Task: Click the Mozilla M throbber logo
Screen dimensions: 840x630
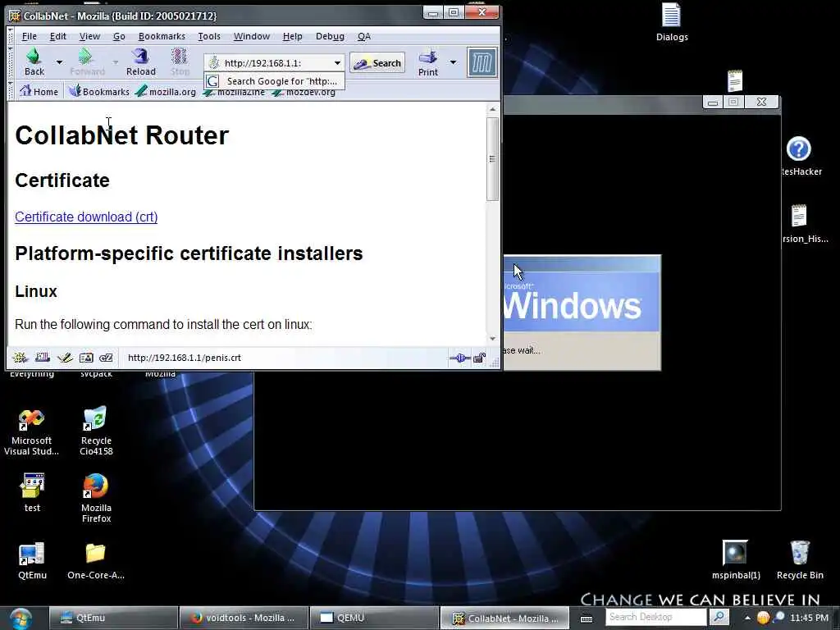Action: [x=482, y=62]
